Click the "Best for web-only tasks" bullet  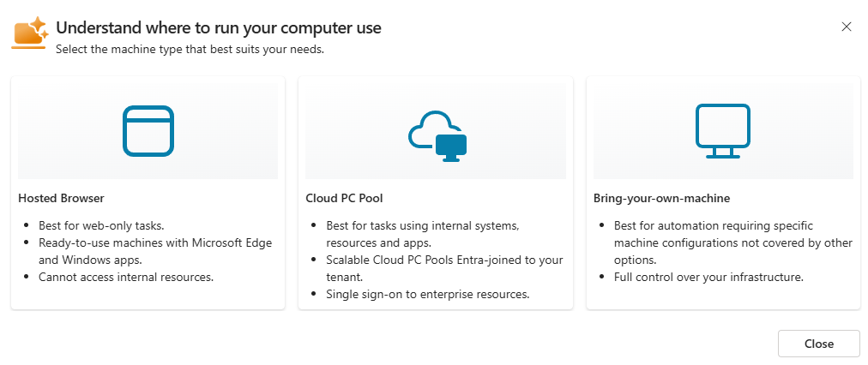tap(102, 225)
